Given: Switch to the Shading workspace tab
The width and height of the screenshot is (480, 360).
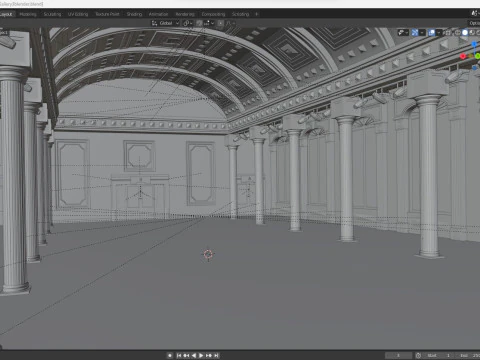Looking at the screenshot, I should coord(134,14).
